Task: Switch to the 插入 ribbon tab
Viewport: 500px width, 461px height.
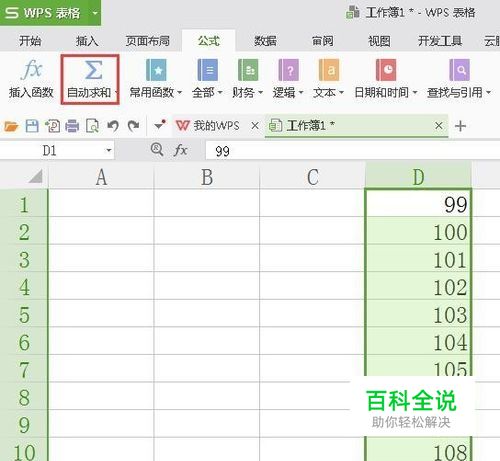Action: [87, 41]
